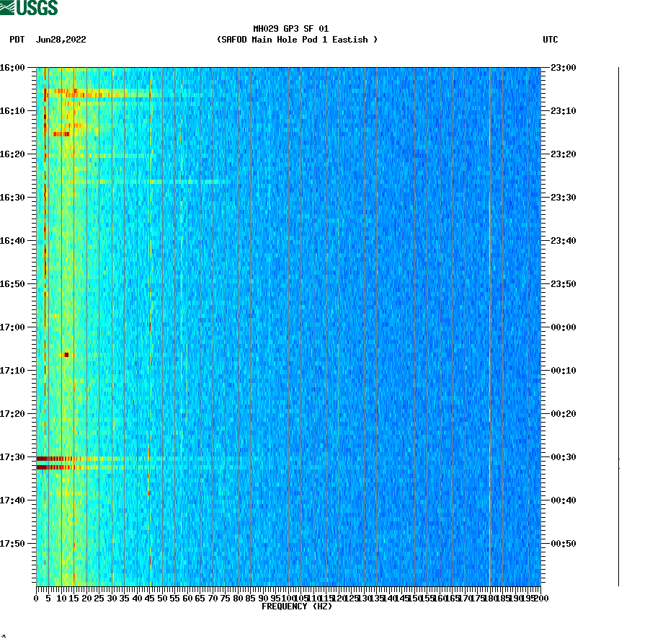Select the Jun28,2022 date text
The width and height of the screenshot is (650, 644).
point(61,40)
